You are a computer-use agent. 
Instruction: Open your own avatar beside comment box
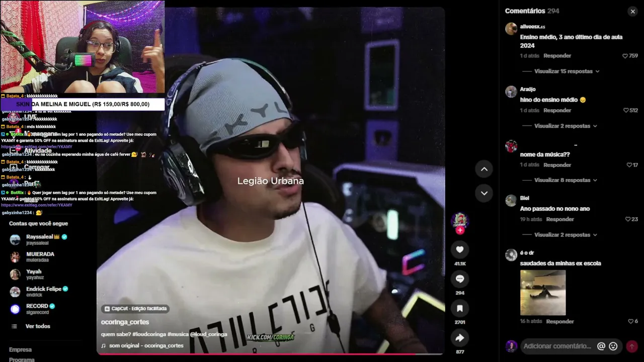pos(511,346)
